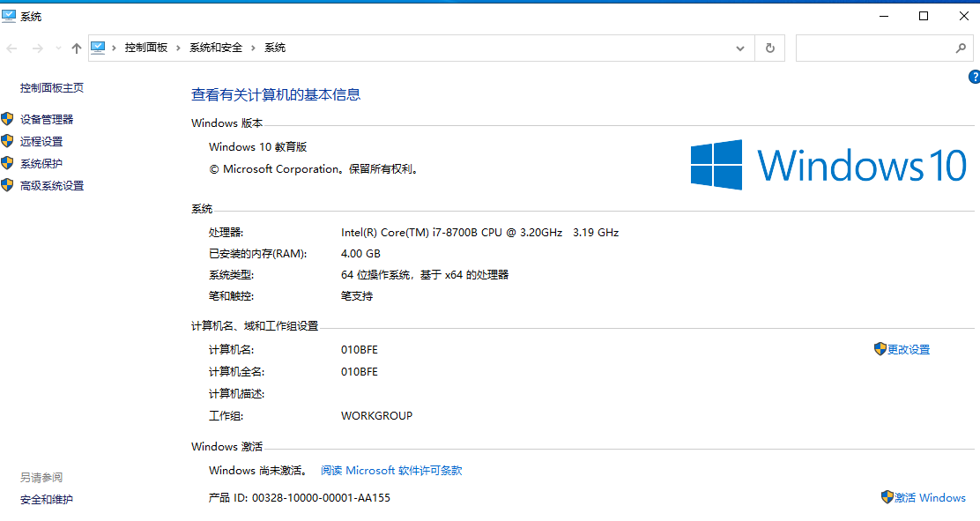This screenshot has width=980, height=521.
Task: Open 远程设置 from the sidebar
Action: (x=41, y=141)
